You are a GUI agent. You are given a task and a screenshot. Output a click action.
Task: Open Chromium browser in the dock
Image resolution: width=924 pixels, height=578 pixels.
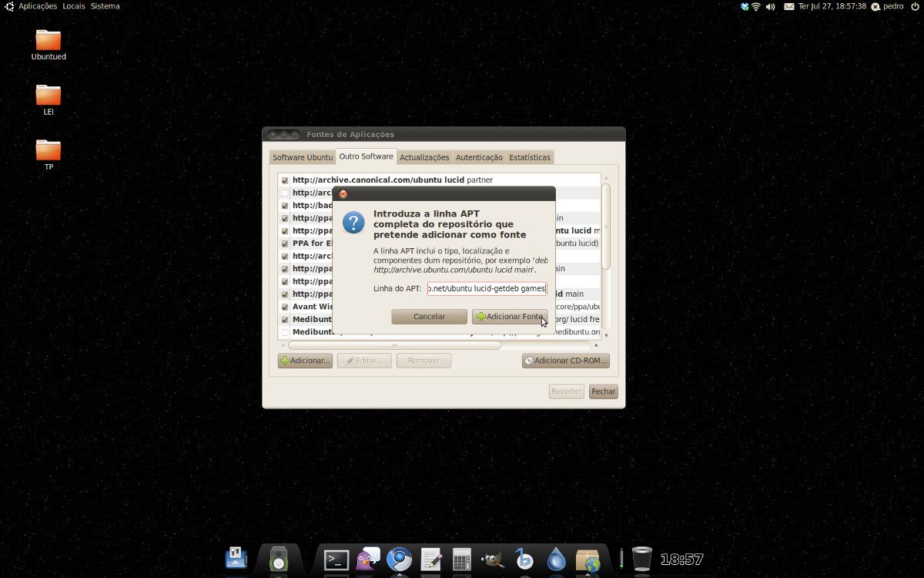coord(399,559)
